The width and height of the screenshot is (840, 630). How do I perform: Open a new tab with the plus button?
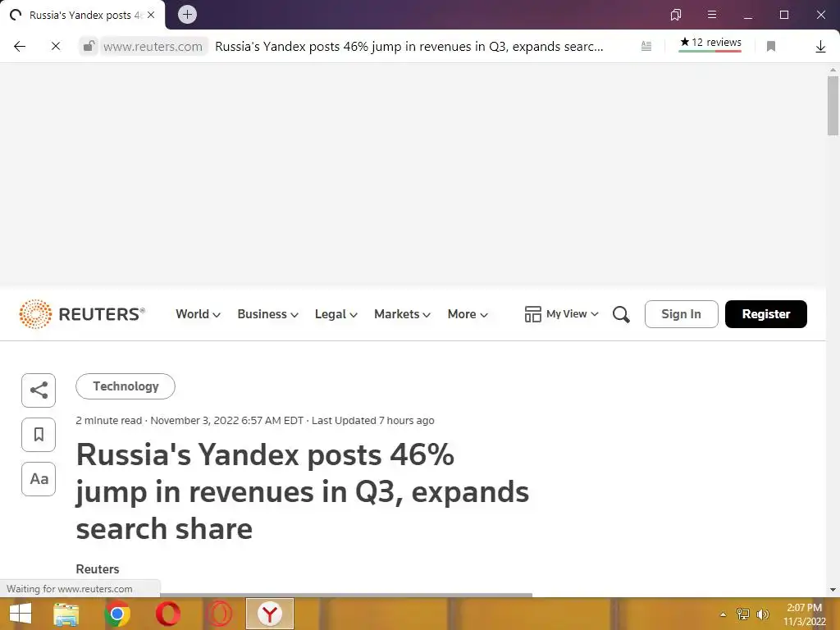187,15
